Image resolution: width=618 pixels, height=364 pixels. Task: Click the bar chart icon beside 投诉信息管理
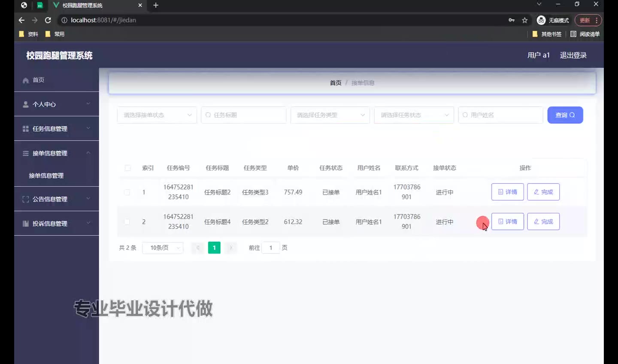[x=26, y=224]
